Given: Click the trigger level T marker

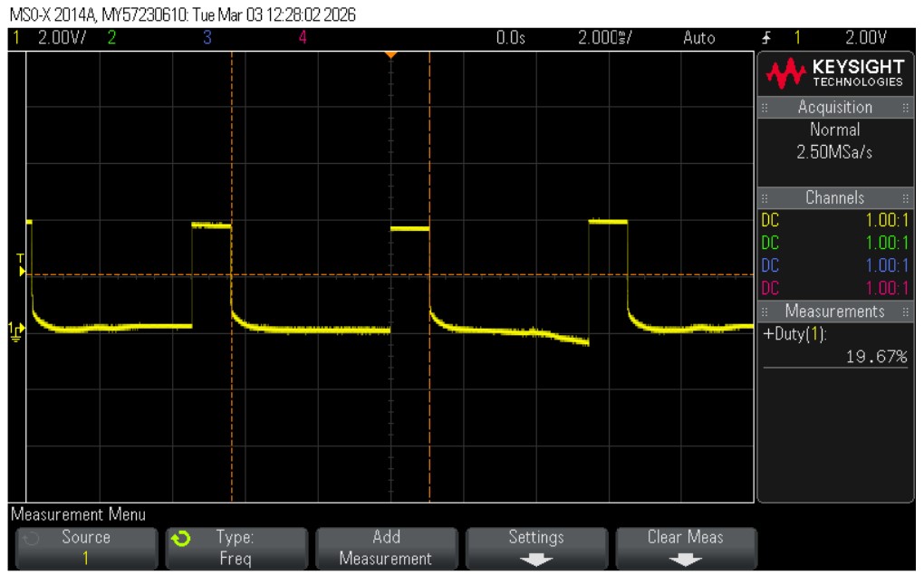Looking at the screenshot, I should tap(22, 263).
